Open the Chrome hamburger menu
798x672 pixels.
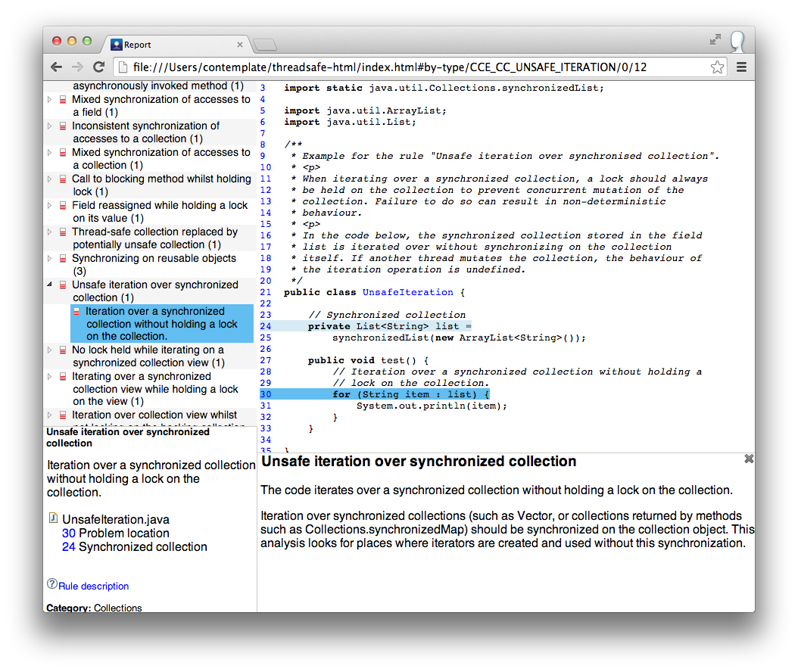(741, 67)
